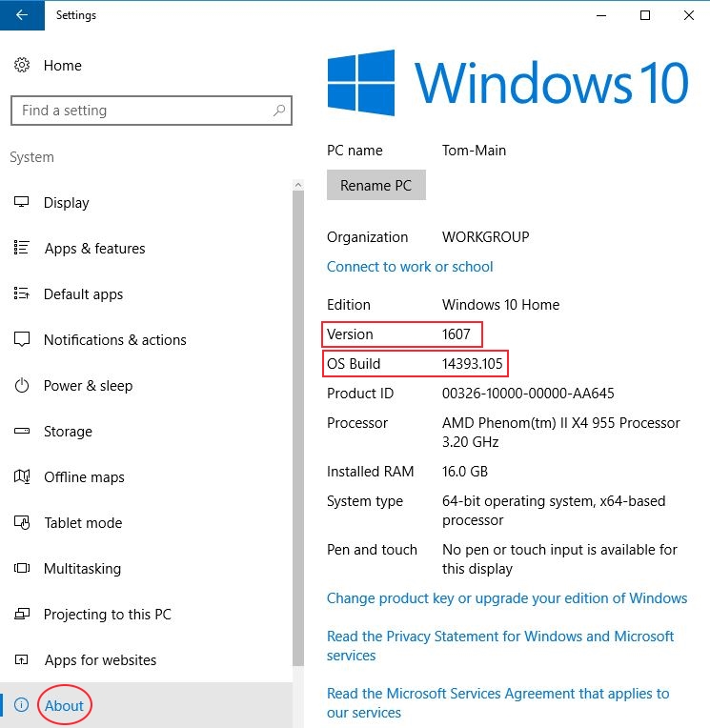
Task: Click the Multitasking icon
Action: click(22, 568)
